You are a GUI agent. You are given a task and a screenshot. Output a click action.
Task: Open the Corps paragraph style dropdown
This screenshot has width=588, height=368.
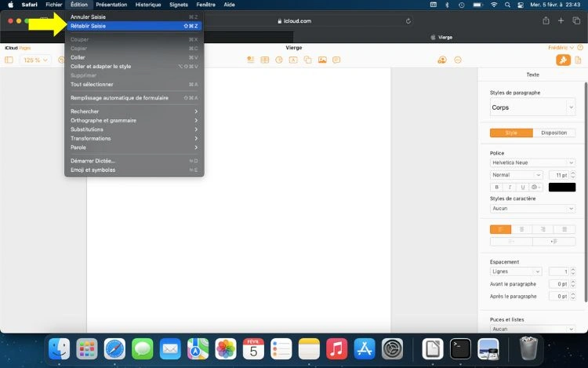pyautogui.click(x=532, y=107)
